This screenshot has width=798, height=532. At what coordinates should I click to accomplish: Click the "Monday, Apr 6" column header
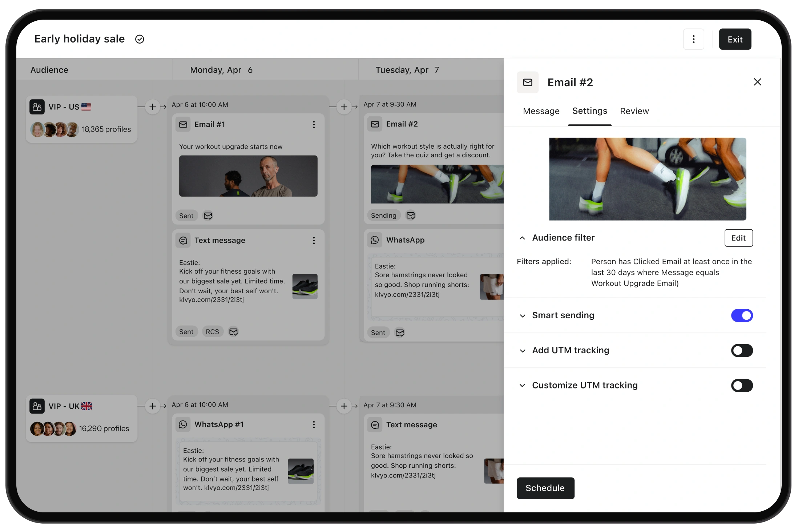(221, 70)
